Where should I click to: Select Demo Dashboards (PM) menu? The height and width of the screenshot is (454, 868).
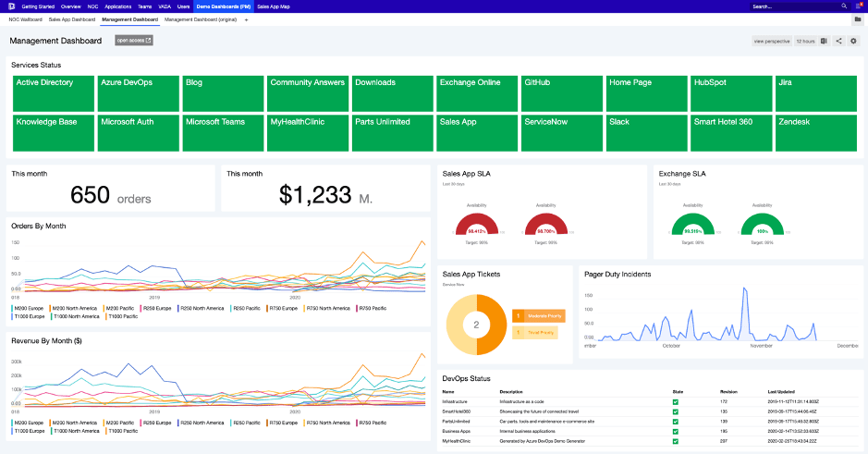[224, 6]
